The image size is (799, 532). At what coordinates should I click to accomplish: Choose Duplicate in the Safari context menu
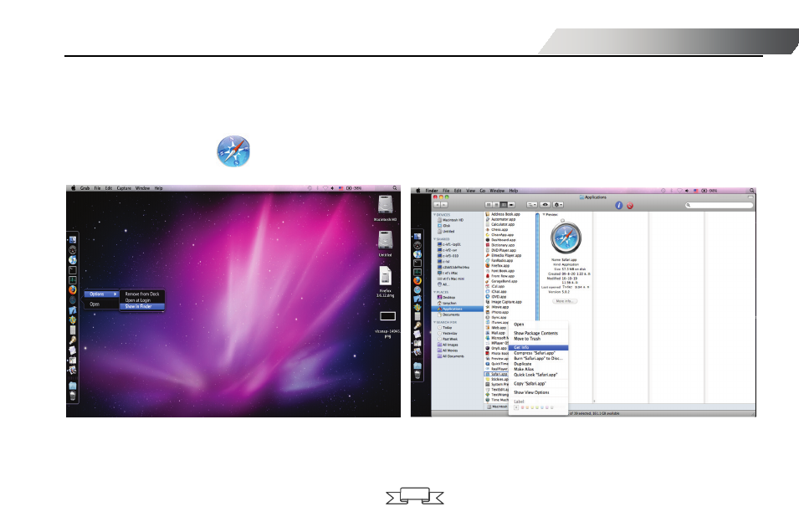tap(523, 364)
